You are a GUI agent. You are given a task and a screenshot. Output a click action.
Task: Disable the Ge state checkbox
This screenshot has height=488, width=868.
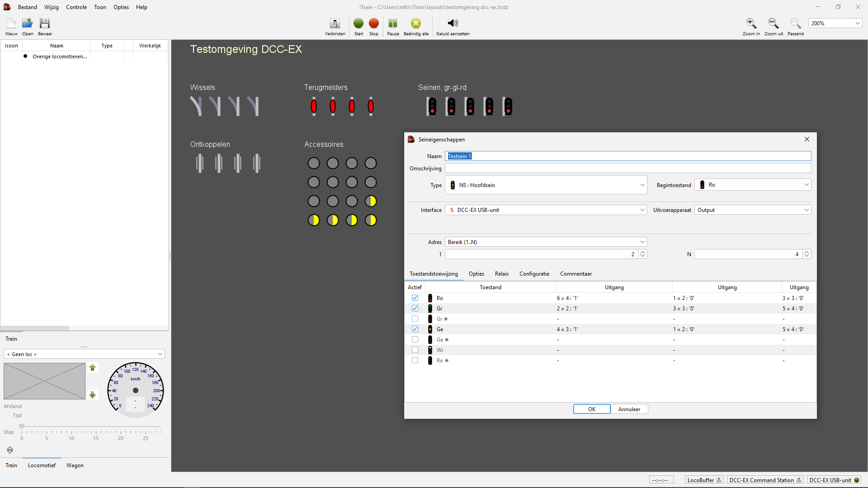pyautogui.click(x=415, y=329)
